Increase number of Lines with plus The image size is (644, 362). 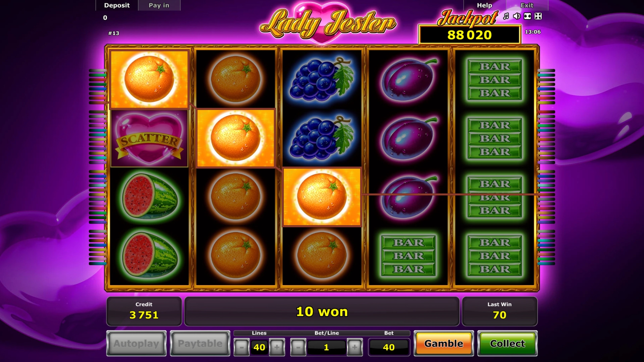click(277, 347)
